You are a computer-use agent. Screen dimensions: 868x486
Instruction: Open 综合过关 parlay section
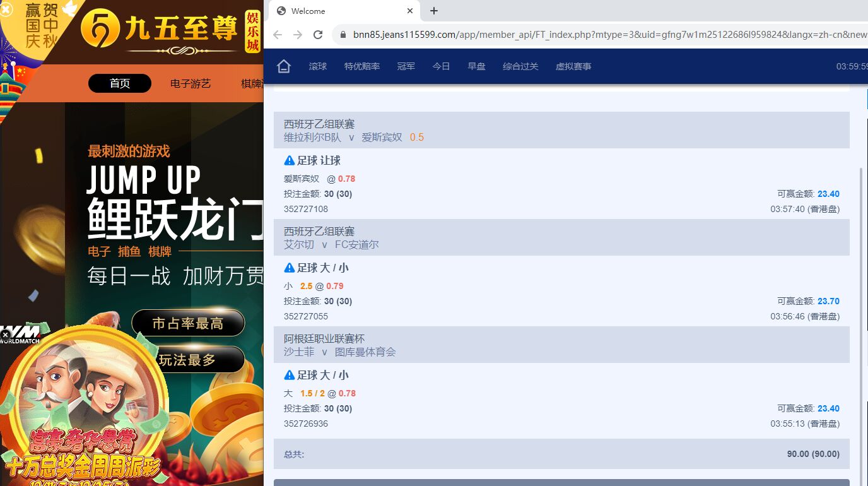pyautogui.click(x=520, y=66)
